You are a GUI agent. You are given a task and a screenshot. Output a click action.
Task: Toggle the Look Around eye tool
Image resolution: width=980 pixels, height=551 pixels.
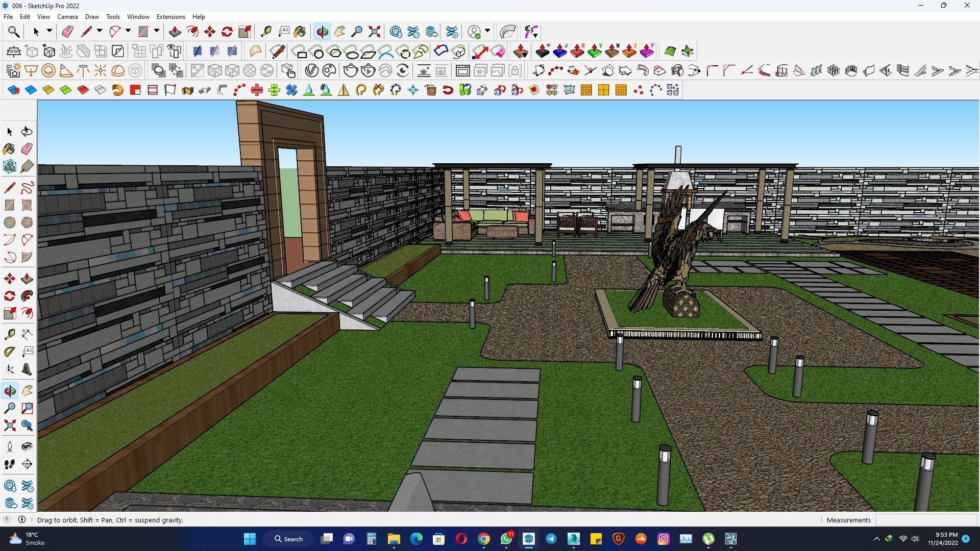click(27, 447)
